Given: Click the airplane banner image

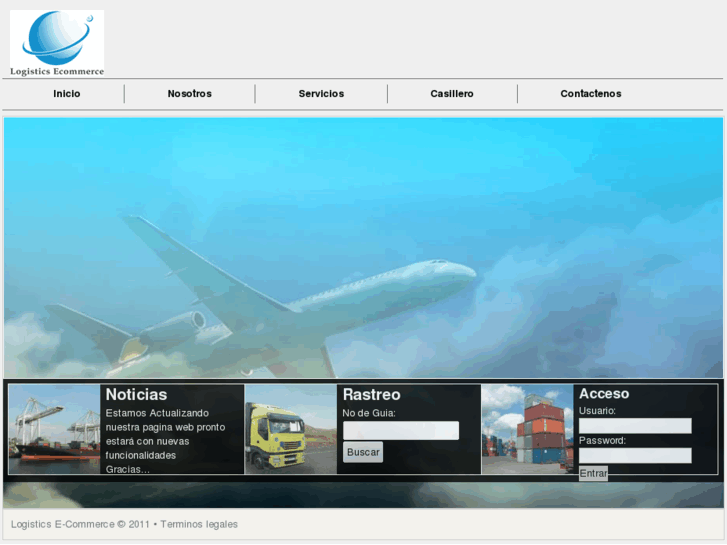Looking at the screenshot, I should pos(363,248).
